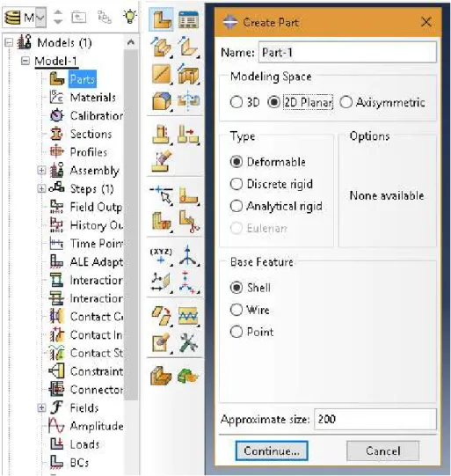Click the tree scroll-up arrow
This screenshot has height=476, width=451.
(131, 42)
